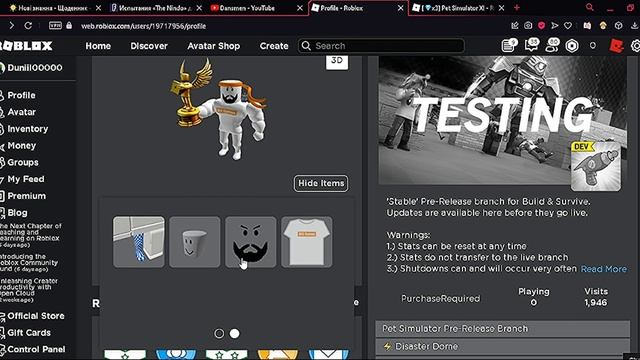The width and height of the screenshot is (640, 360).
Task: Open the Avatar Shop nav item
Action: [x=213, y=46]
